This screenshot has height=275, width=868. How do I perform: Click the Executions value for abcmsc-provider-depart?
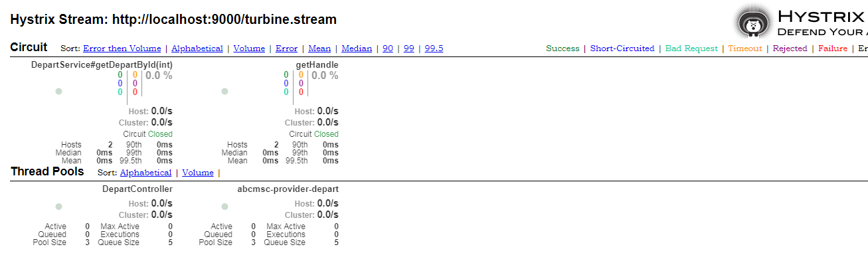tap(336, 234)
